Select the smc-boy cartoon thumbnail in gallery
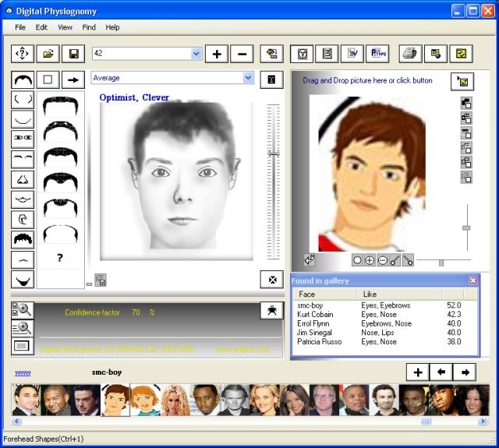Screen dimensions: 499x448 point(115,400)
